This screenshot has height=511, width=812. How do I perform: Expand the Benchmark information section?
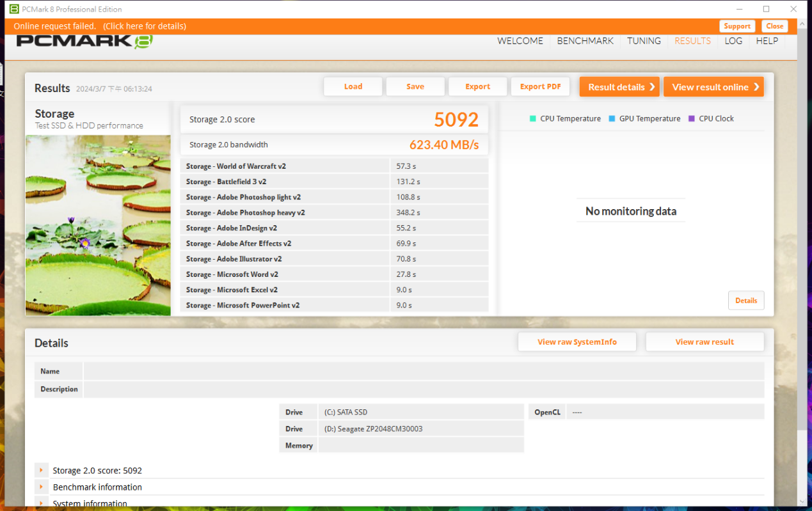(x=41, y=487)
